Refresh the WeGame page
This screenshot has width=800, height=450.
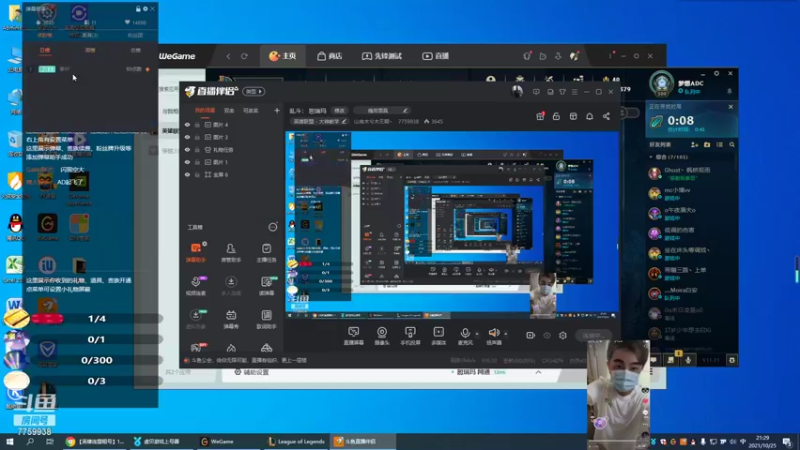[244, 56]
